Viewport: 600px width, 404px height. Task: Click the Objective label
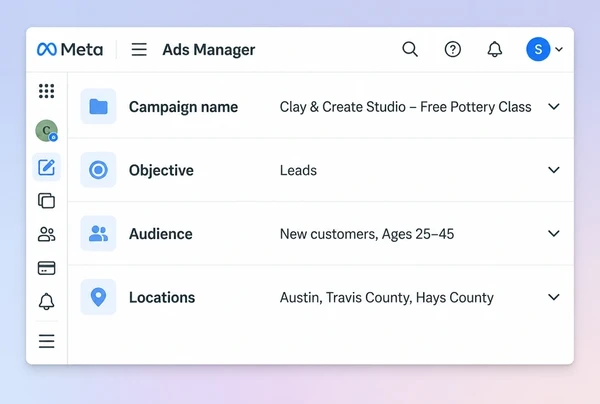tap(161, 170)
